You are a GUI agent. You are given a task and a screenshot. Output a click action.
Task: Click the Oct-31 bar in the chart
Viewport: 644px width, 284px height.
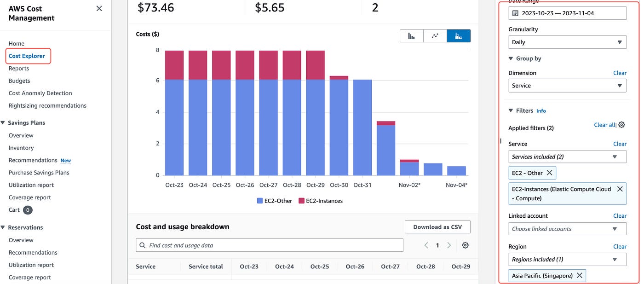362,128
